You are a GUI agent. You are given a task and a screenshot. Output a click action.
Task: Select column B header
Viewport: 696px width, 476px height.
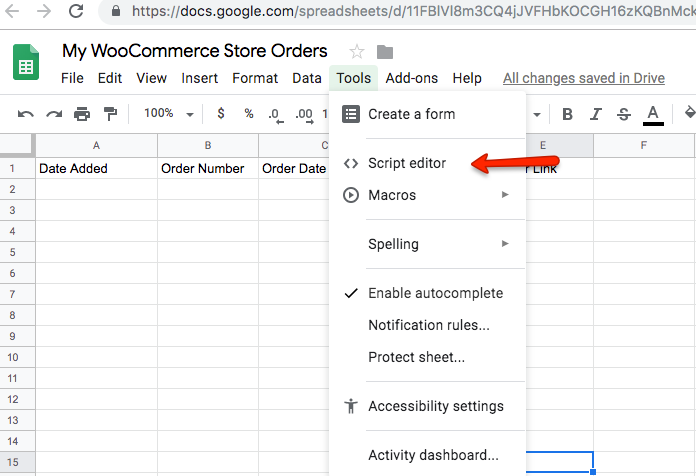click(x=208, y=145)
